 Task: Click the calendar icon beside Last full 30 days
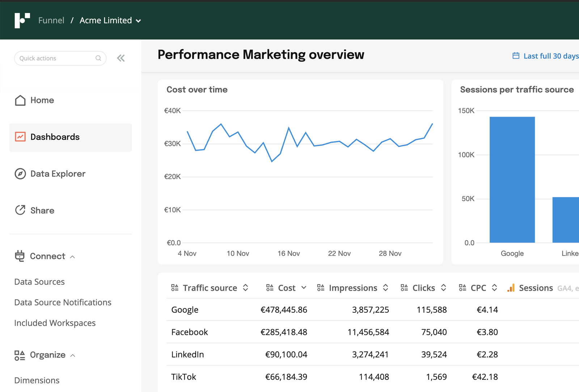[515, 56]
